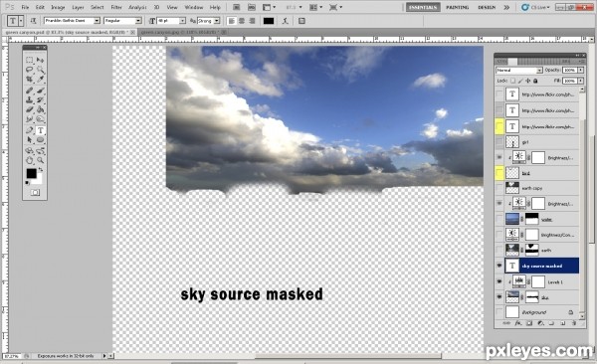Image resolution: width=597 pixels, height=364 pixels.
Task: Open the Image menu
Action: 58,7
